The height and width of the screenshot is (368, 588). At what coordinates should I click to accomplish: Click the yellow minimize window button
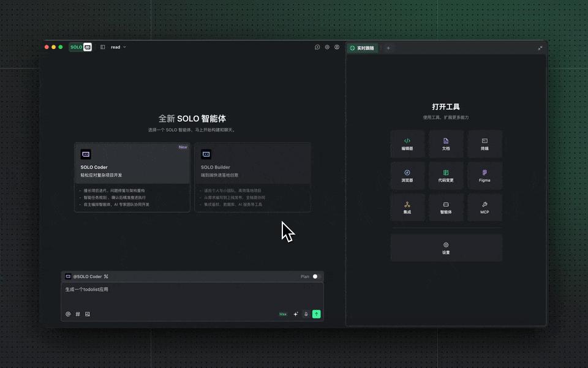[54, 47]
